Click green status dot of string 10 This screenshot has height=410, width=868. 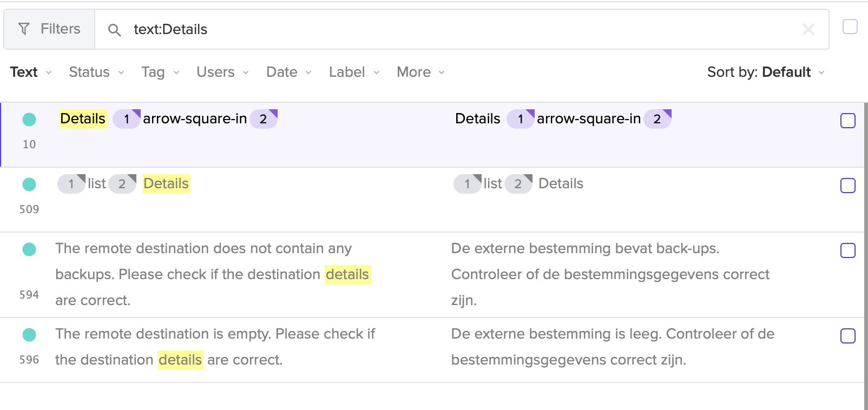29,120
